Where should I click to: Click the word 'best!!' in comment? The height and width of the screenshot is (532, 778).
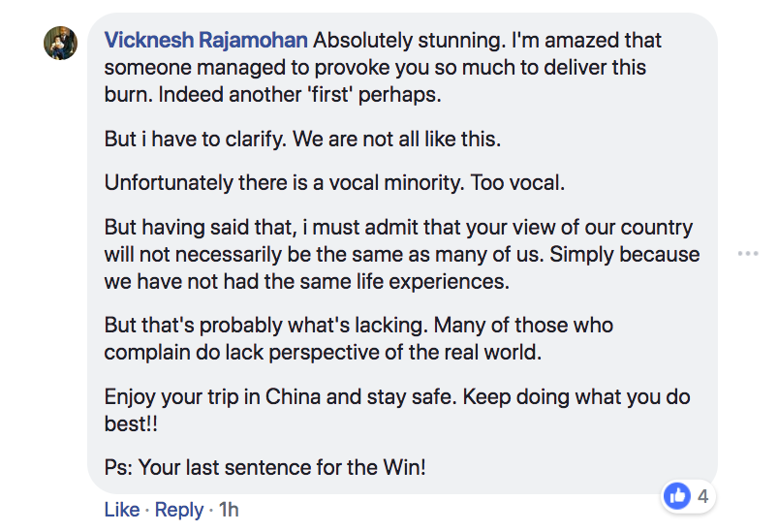131,423
